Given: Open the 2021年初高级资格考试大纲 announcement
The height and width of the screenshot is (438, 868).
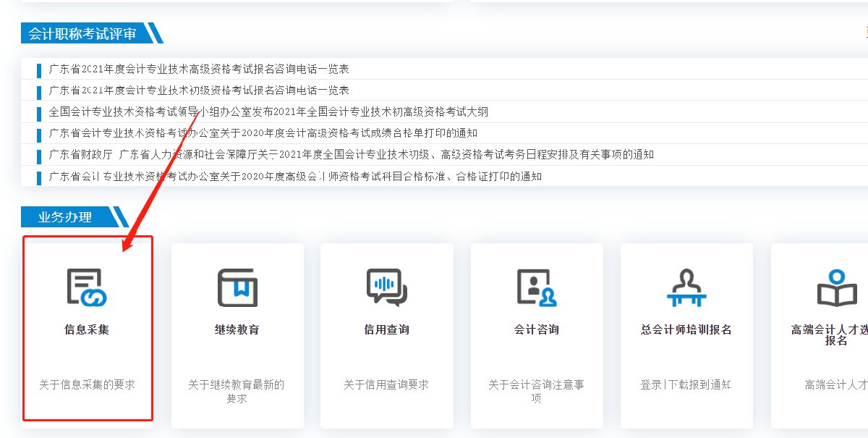Looking at the screenshot, I should point(268,111).
